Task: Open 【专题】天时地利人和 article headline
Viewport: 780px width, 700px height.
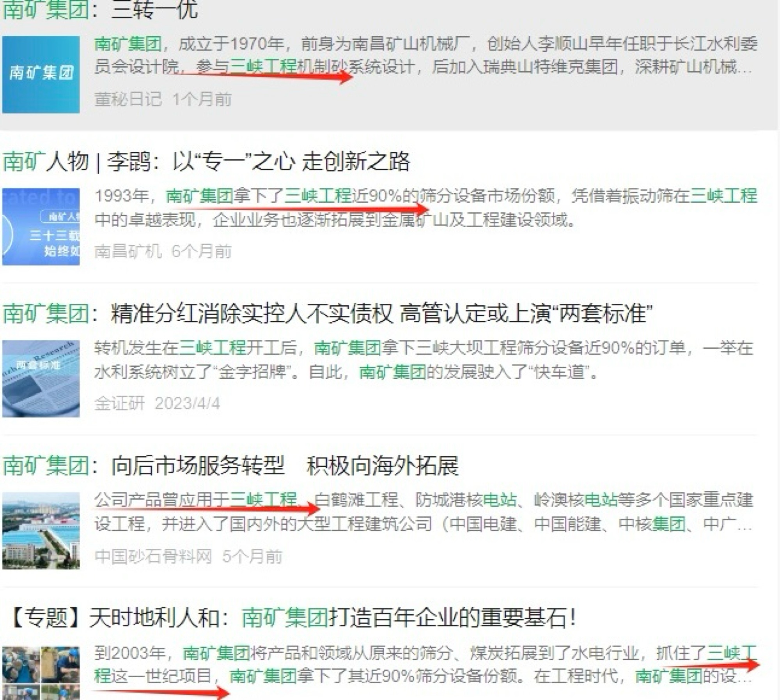Action: click(292, 617)
